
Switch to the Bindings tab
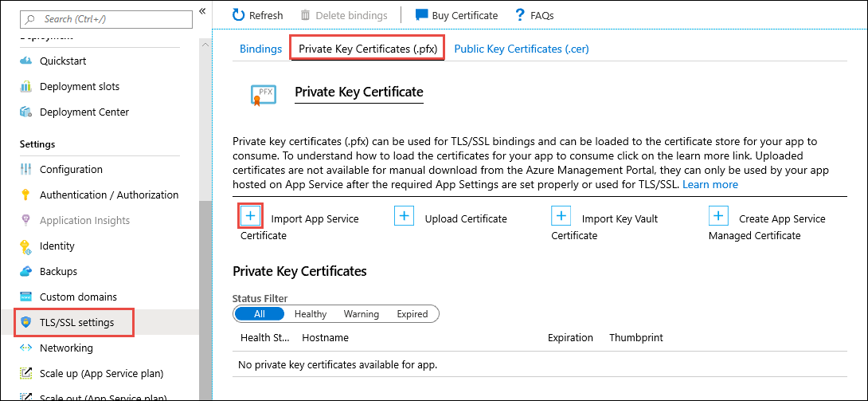tap(260, 49)
